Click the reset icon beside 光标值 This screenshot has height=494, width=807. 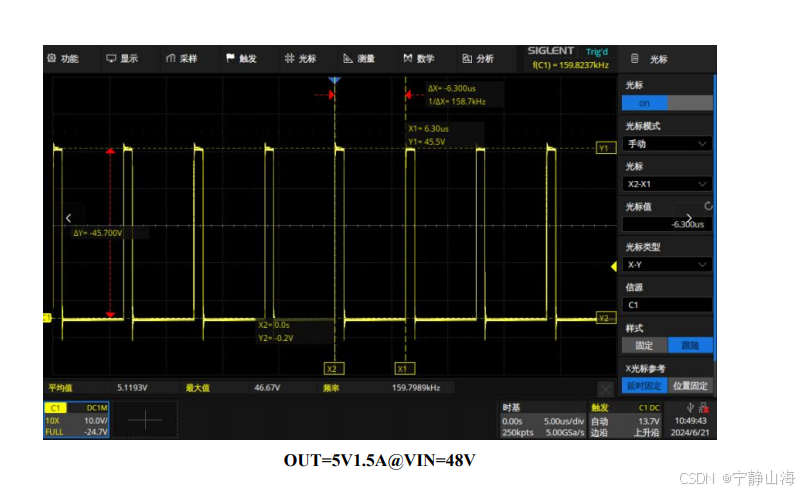[708, 206]
